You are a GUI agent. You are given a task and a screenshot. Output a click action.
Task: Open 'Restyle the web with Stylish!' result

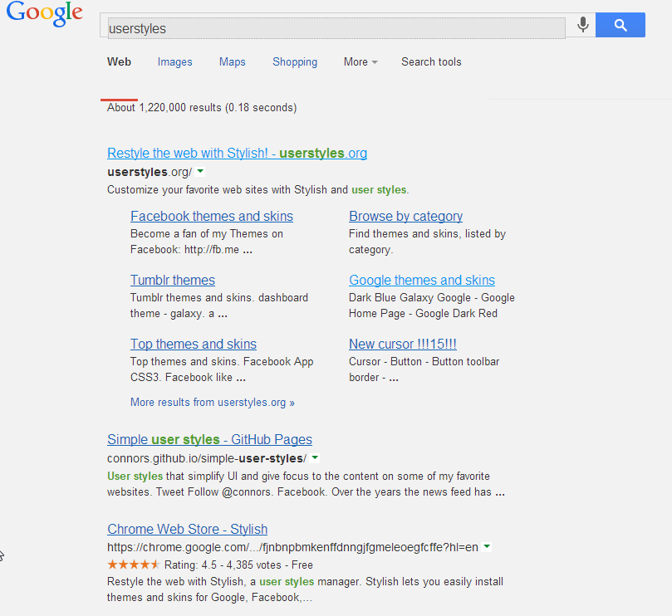237,154
